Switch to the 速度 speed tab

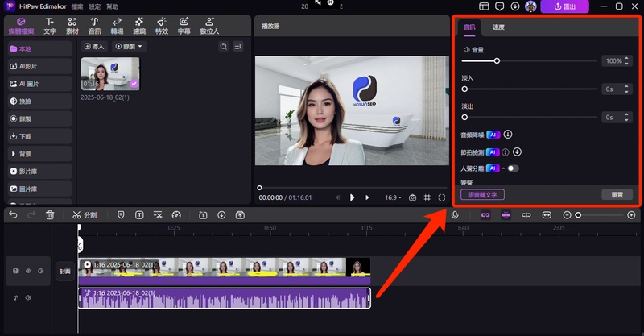pos(498,27)
